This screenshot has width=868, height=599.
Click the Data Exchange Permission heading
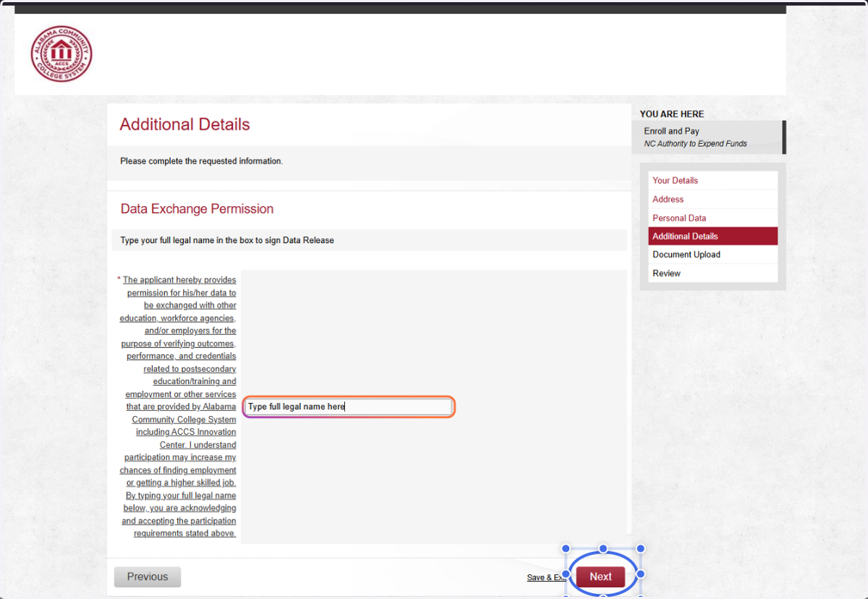(x=197, y=209)
